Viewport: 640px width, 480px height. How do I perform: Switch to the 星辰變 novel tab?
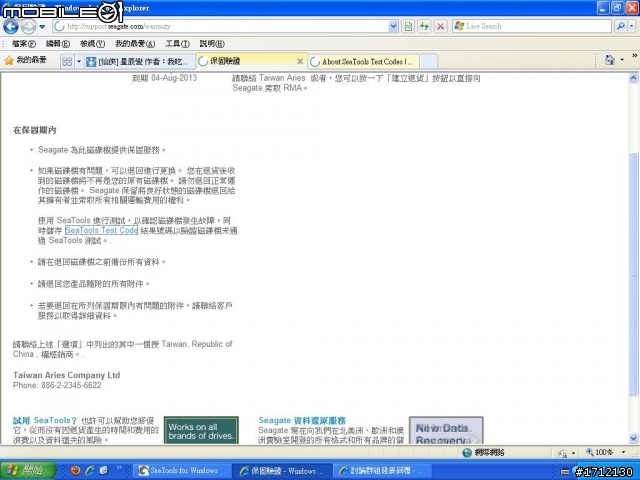pos(140,62)
